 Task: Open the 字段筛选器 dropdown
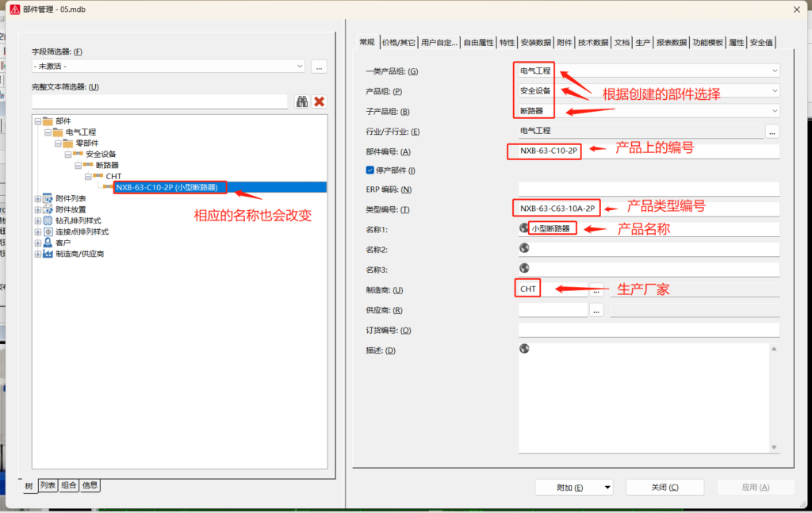tap(299, 67)
